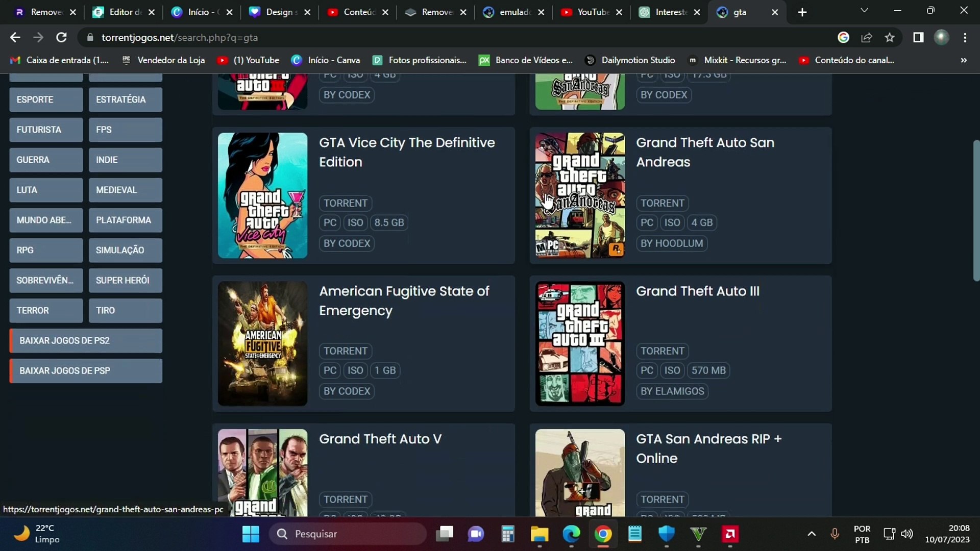Expand hidden icons in the system tray

click(x=812, y=534)
